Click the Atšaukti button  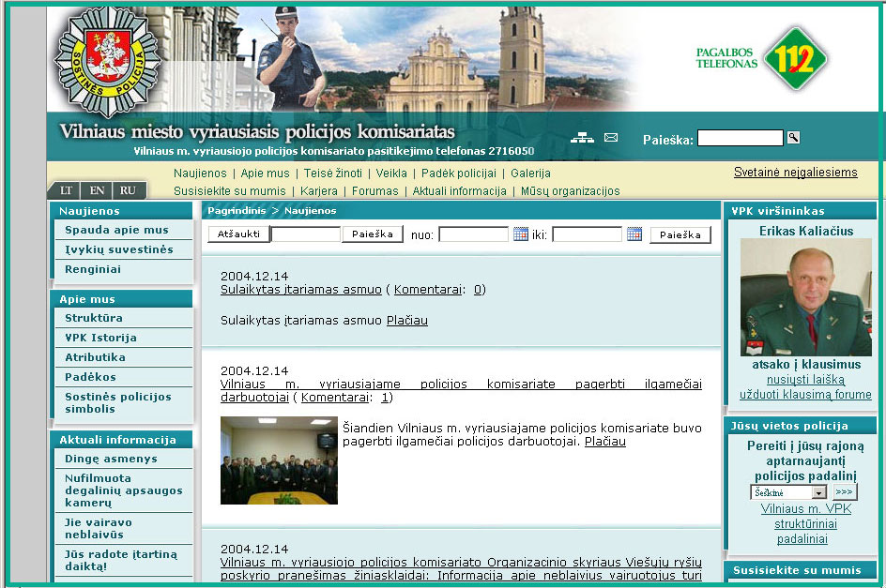(x=238, y=234)
